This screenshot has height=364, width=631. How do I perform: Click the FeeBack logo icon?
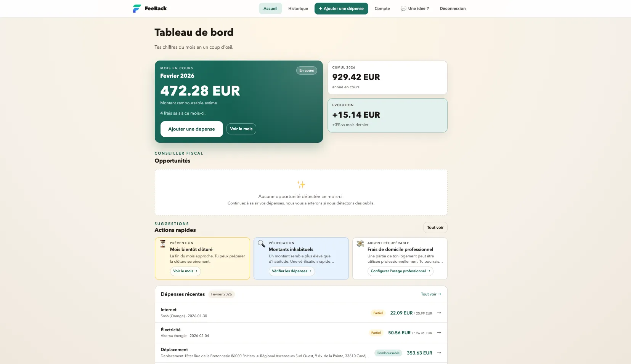(137, 8)
